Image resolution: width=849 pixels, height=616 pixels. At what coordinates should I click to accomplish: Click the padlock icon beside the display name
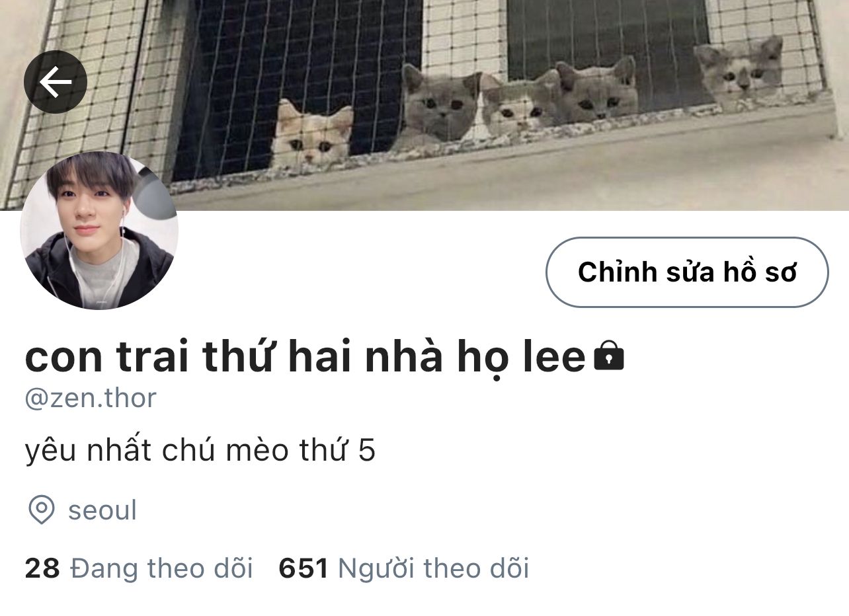coord(609,356)
